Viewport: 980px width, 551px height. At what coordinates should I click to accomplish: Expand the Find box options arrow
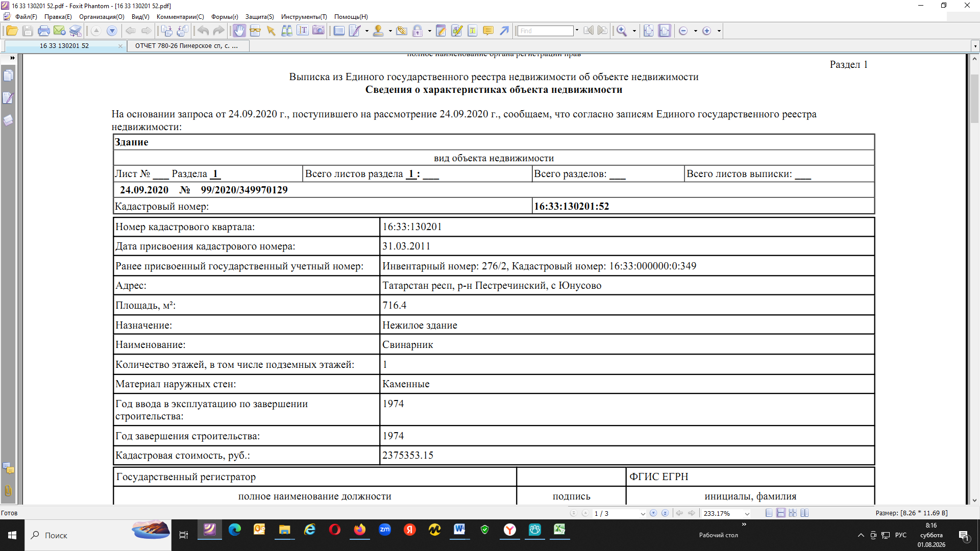tap(577, 31)
